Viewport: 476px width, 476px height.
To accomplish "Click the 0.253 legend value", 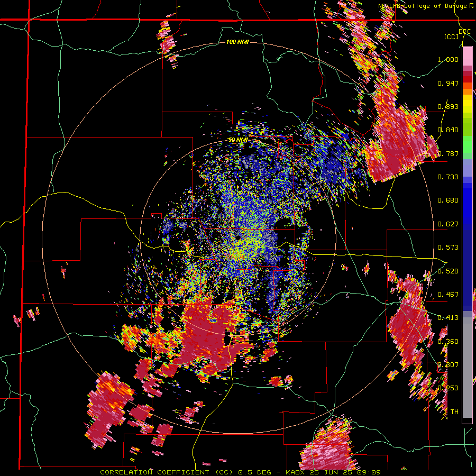I will (448, 388).
